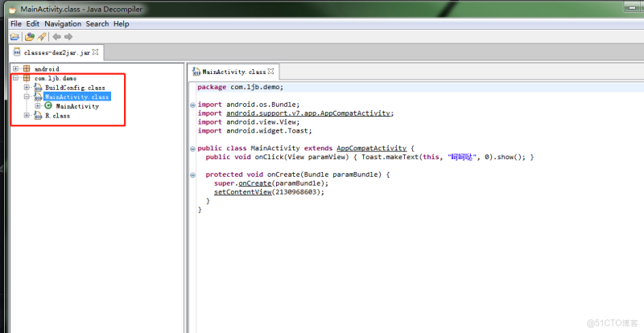Image resolution: width=644 pixels, height=333 pixels.
Task: Open the Help menu
Action: coord(122,24)
